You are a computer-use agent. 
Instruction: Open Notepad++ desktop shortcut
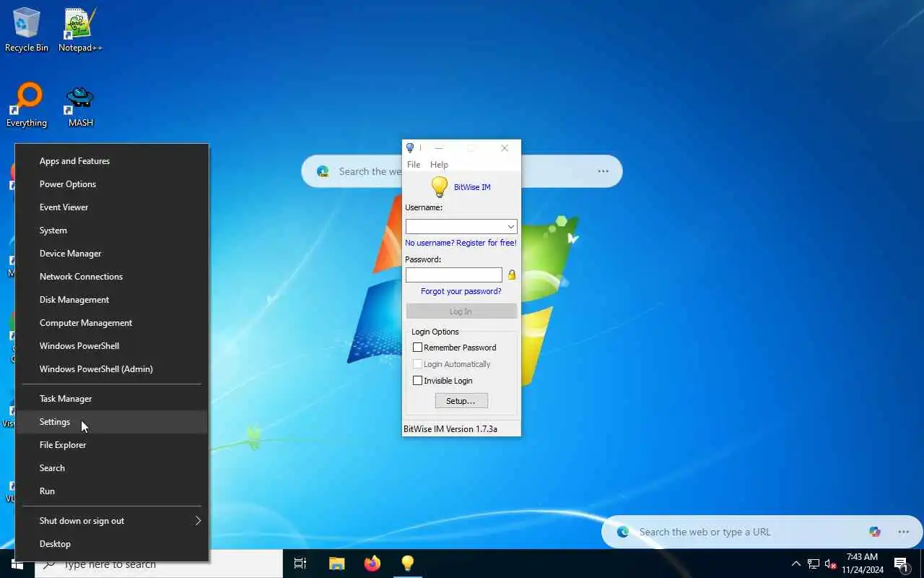point(80,30)
